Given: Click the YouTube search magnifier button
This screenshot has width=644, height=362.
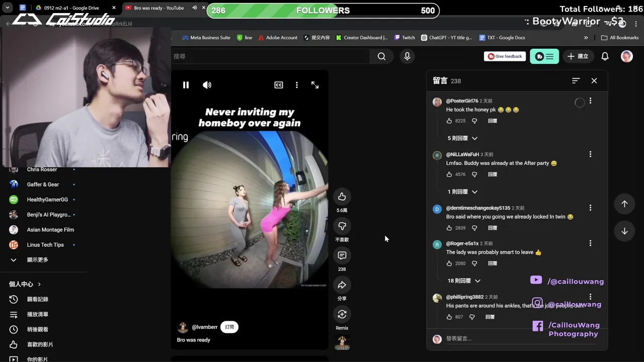Looking at the screenshot, I should point(381,56).
